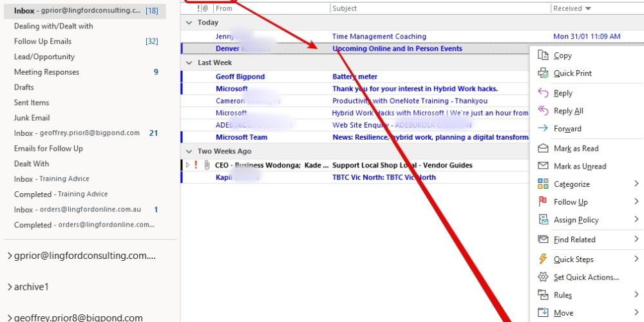
Task: Click the Set Quick Actions gear icon
Action: (543, 277)
